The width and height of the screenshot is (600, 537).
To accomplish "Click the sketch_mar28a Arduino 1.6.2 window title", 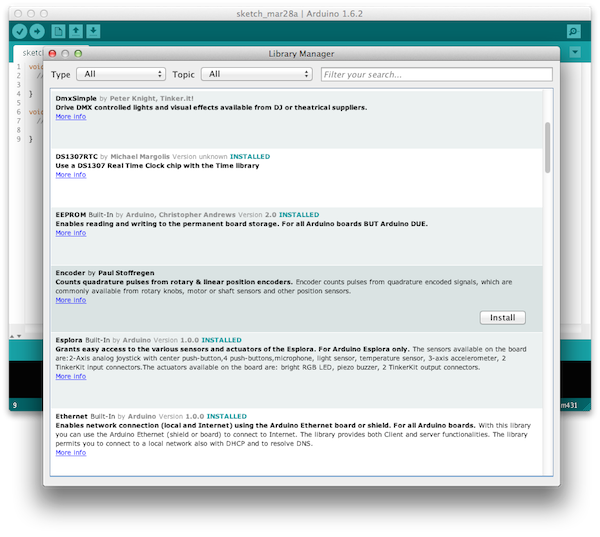I will (300, 14).
